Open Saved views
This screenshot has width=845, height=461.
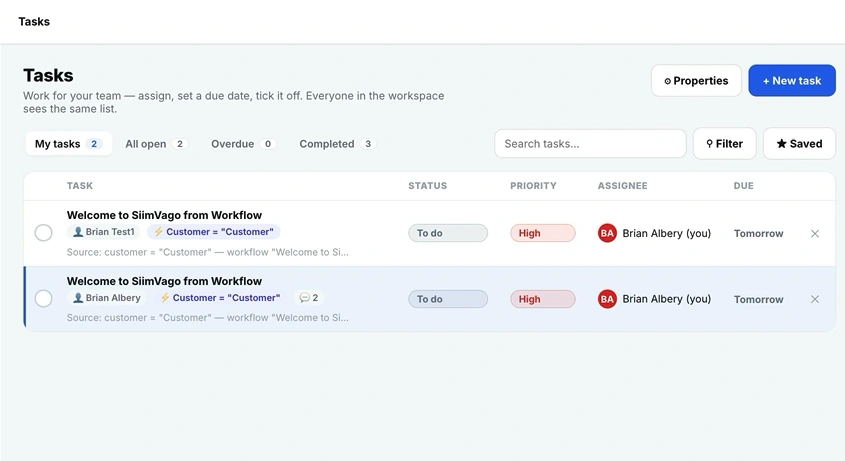[x=799, y=143]
